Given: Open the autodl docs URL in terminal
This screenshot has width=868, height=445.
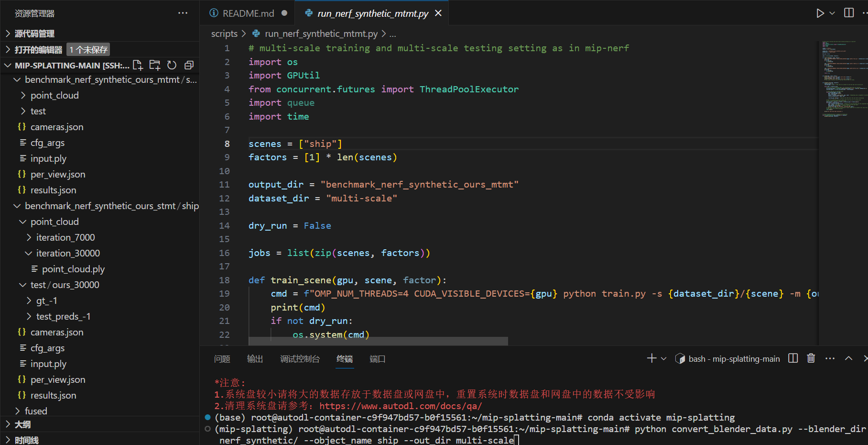Looking at the screenshot, I should 400,406.
